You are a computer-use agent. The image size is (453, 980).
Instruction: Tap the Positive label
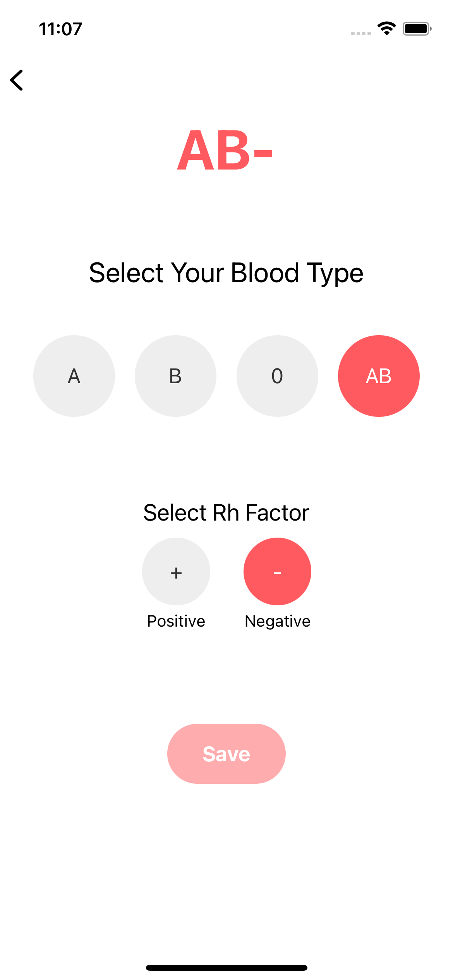coord(176,621)
